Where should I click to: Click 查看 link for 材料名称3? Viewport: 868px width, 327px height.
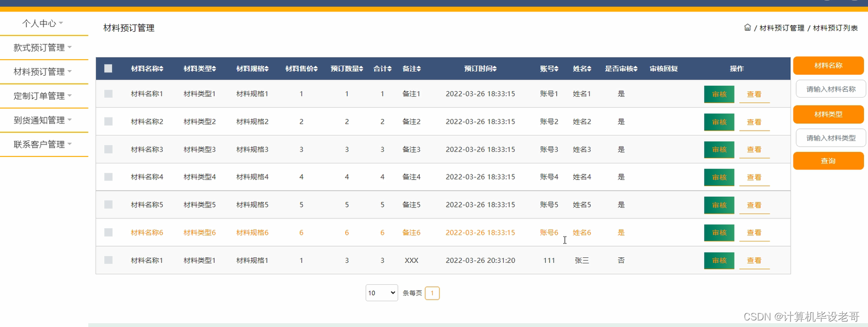click(x=755, y=150)
